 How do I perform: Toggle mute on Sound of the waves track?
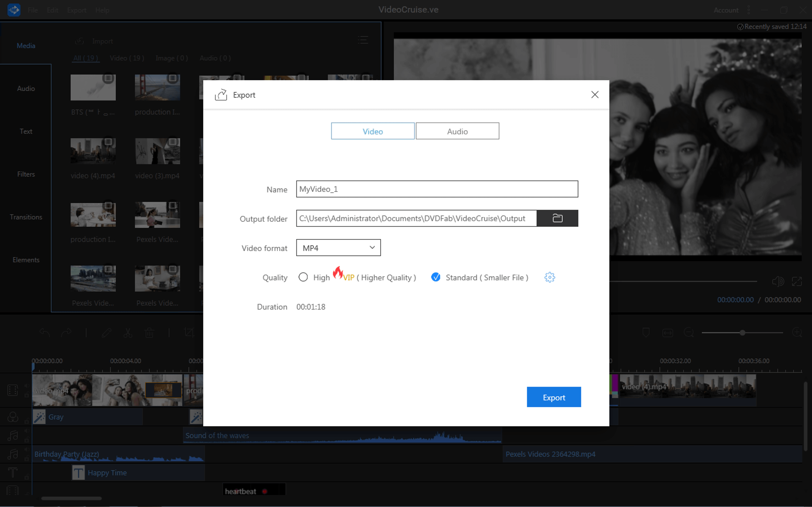pos(27,431)
